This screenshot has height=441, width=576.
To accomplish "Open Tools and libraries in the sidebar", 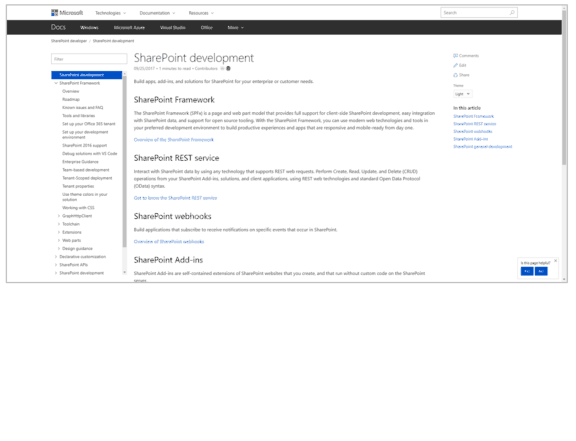I will click(x=79, y=116).
